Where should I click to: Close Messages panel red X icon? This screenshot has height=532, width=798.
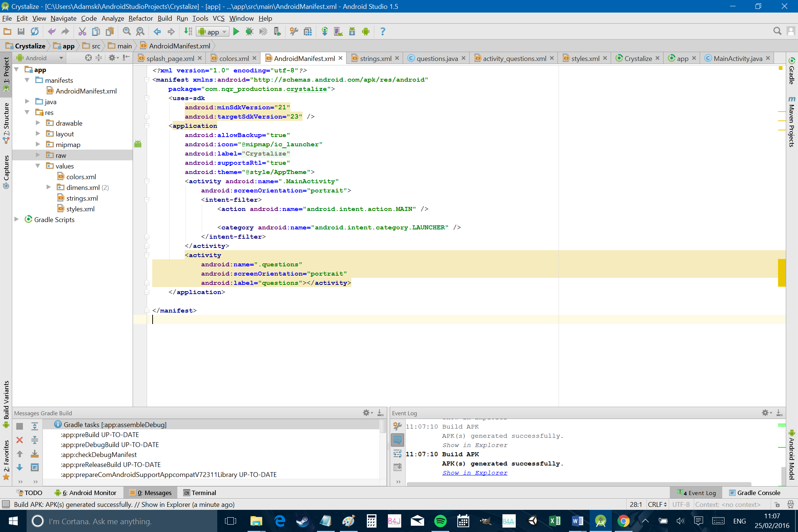20,440
